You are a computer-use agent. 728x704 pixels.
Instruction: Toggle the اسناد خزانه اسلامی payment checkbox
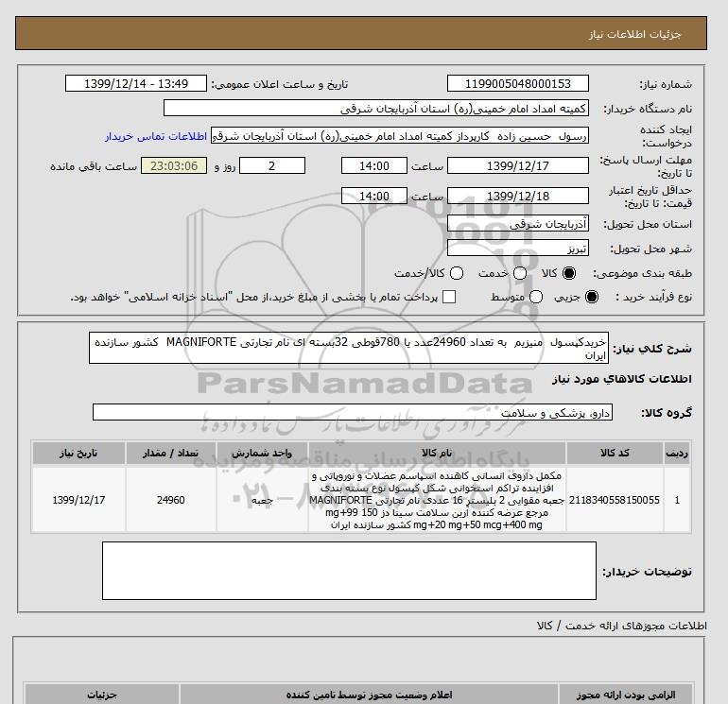(449, 297)
